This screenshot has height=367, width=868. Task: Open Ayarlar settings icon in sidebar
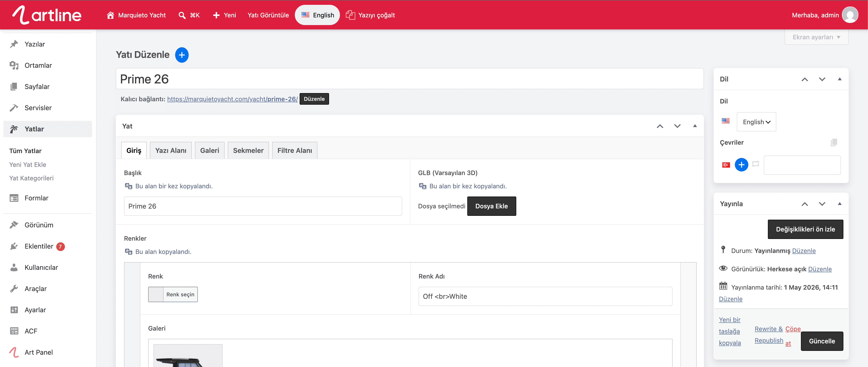point(14,310)
